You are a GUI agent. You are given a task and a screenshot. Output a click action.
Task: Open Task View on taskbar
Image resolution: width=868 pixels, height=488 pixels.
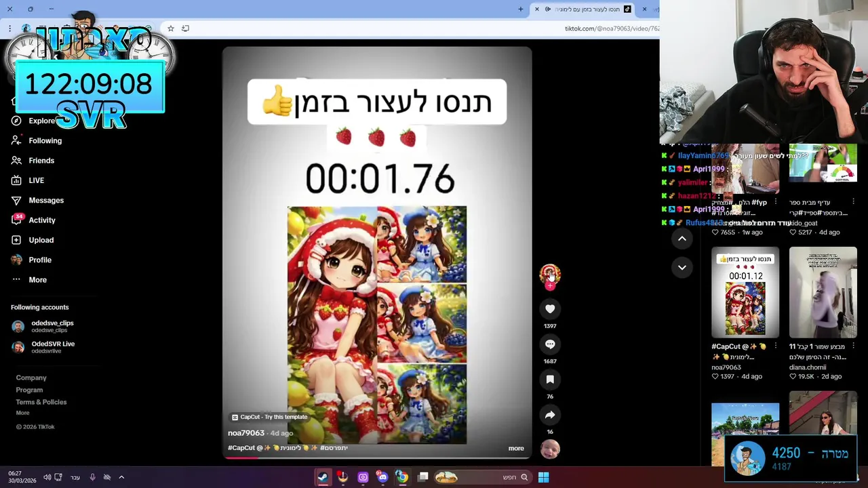pos(423,477)
